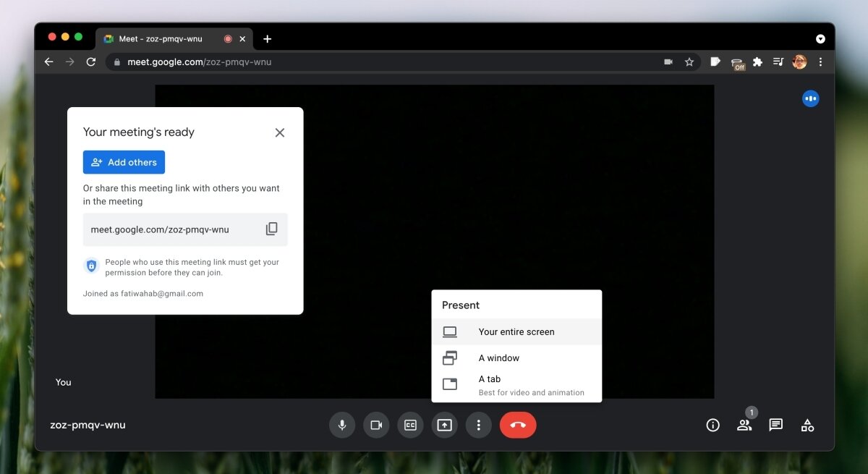The height and width of the screenshot is (474, 868).
Task: Click the extension icon labeled Off
Action: click(737, 63)
